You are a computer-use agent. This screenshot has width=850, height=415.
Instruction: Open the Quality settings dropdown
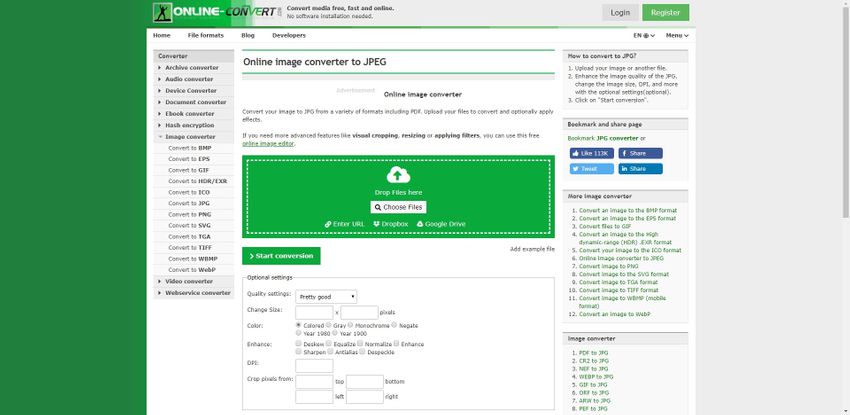tap(326, 296)
